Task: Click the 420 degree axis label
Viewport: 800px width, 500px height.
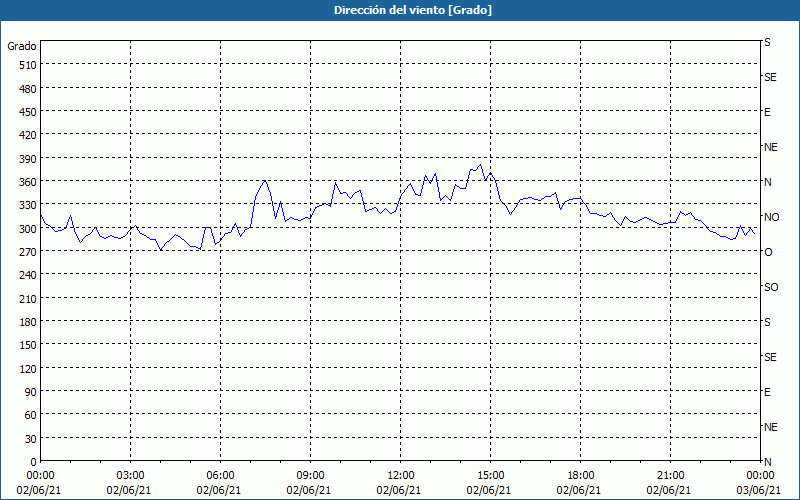Action: [29, 135]
